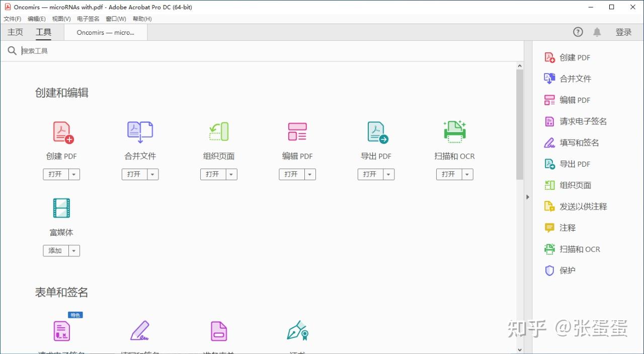The width and height of the screenshot is (644, 354).
Task: Click the Certificates fountain-pen icon under 表单和签名
Action: 297,330
